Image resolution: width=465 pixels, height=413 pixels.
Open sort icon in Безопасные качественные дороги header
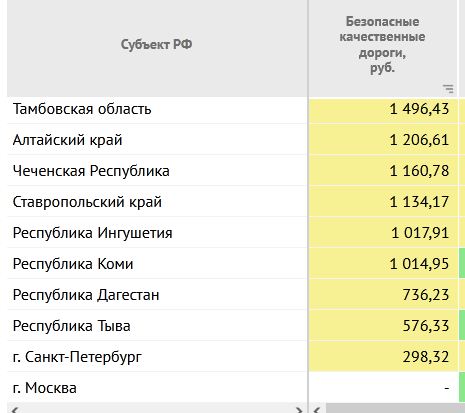click(x=448, y=89)
